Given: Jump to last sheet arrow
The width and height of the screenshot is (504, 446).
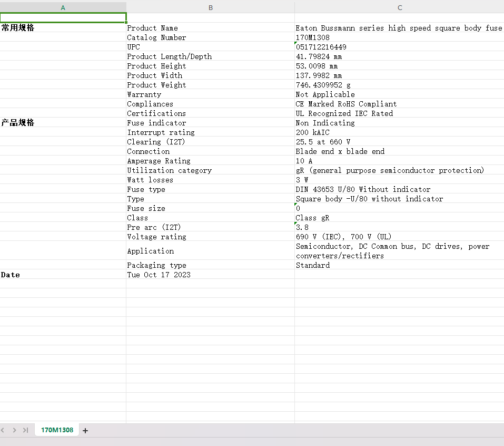Looking at the screenshot, I should click(25, 430).
